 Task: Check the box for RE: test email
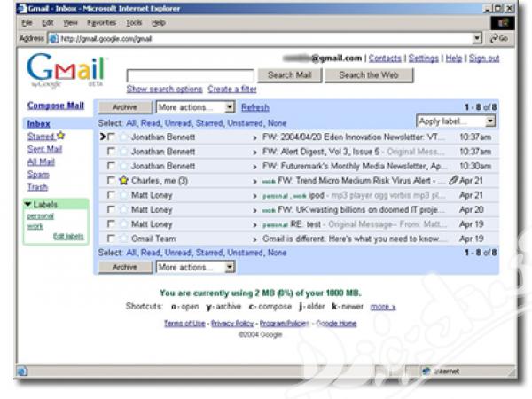coord(111,224)
